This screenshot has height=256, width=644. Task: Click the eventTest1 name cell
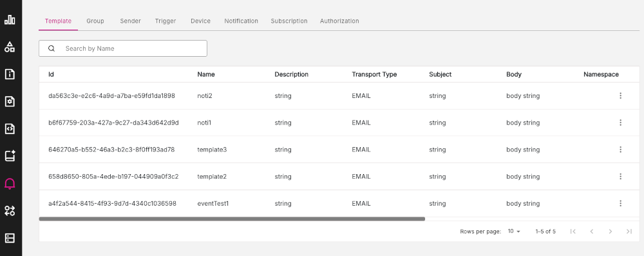(x=213, y=203)
